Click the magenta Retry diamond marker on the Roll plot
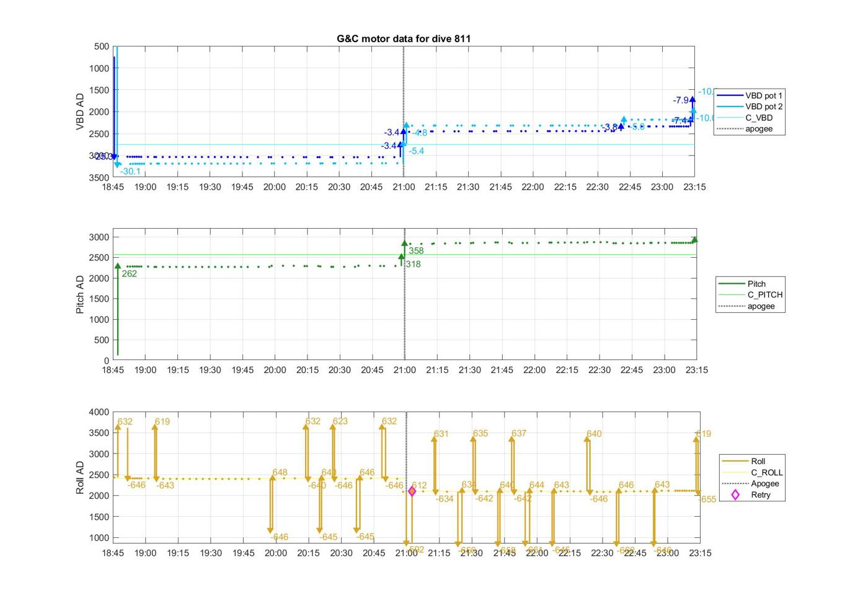This screenshot has width=868, height=611. [412, 491]
